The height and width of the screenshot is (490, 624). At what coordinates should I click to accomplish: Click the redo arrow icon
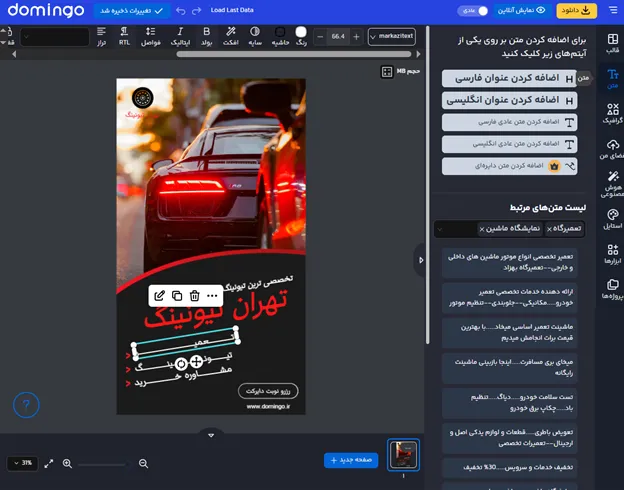pyautogui.click(x=196, y=11)
